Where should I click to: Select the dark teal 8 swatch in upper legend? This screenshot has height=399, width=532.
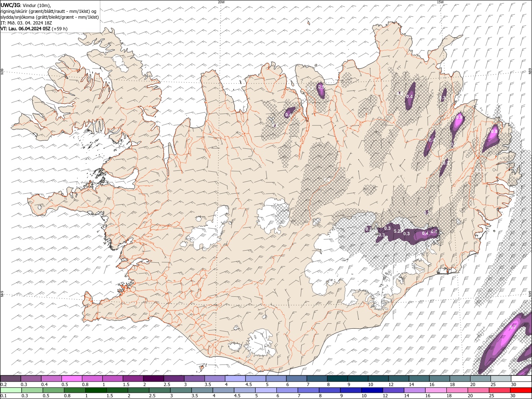[337, 379]
